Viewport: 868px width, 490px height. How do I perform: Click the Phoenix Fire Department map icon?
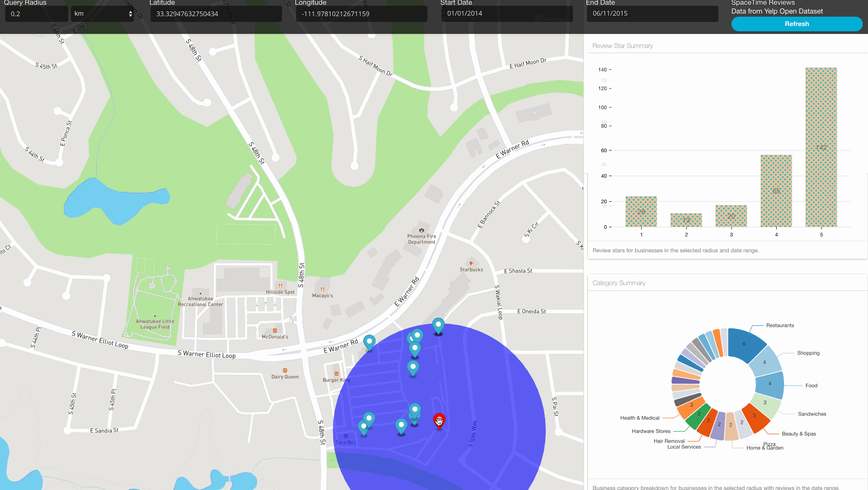[421, 229]
